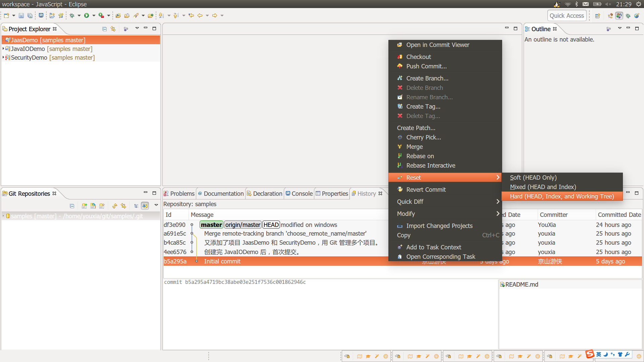Expand the Quick Diff submenu
This screenshot has width=644, height=362.
(445, 201)
